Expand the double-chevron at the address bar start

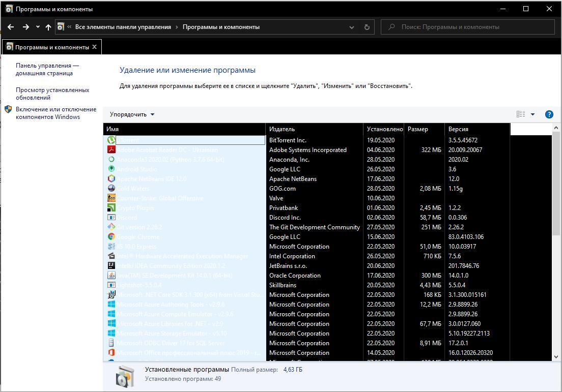(70, 27)
